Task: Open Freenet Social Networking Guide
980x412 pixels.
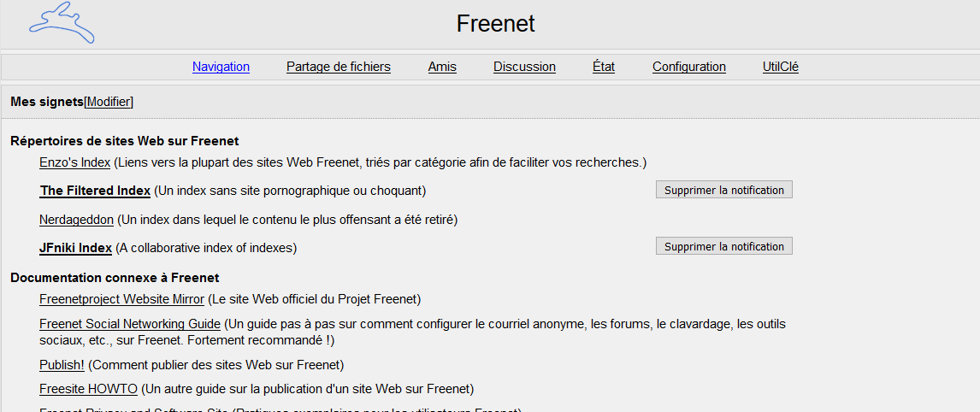Action: pos(130,324)
